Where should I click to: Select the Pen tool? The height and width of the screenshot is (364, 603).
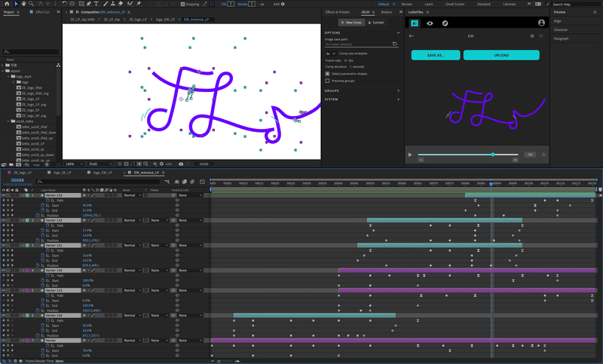pos(89,4)
